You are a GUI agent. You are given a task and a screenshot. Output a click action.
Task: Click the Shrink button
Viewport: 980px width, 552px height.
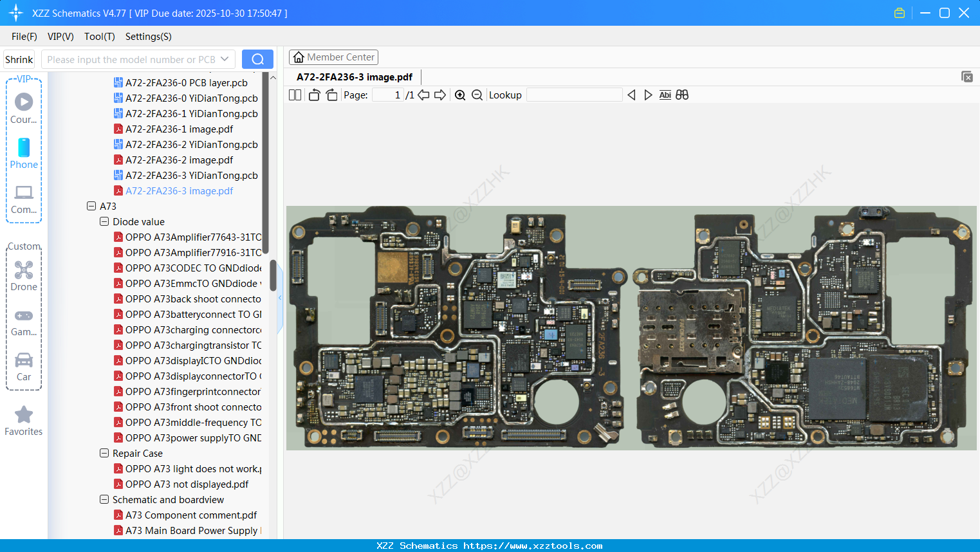[19, 59]
